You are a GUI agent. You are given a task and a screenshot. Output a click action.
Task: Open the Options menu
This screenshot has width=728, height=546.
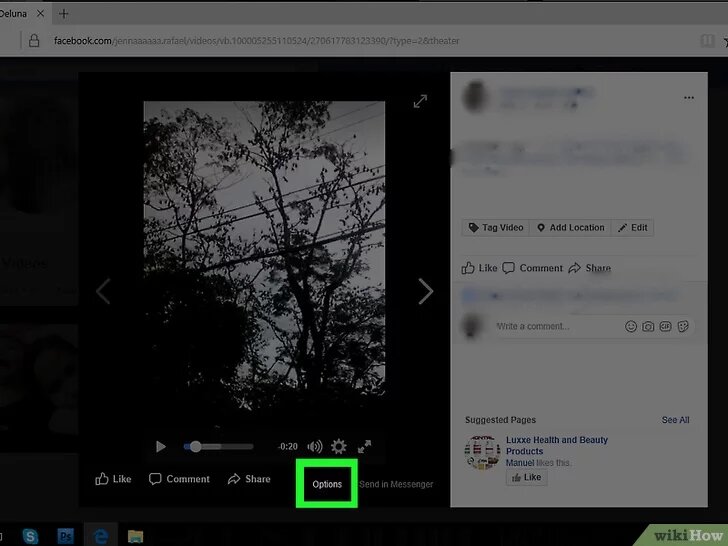tap(327, 484)
